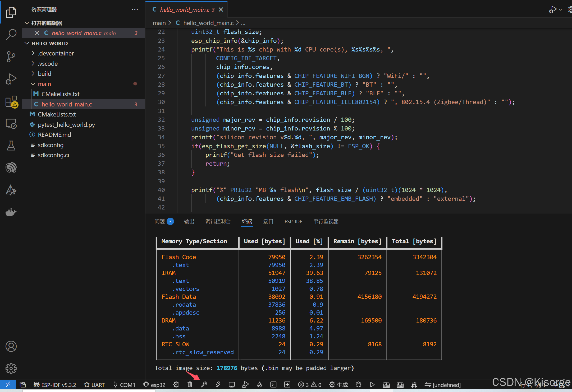The width and height of the screenshot is (572, 392).
Task: Open Manage gear in activity bar
Action: pos(11,368)
